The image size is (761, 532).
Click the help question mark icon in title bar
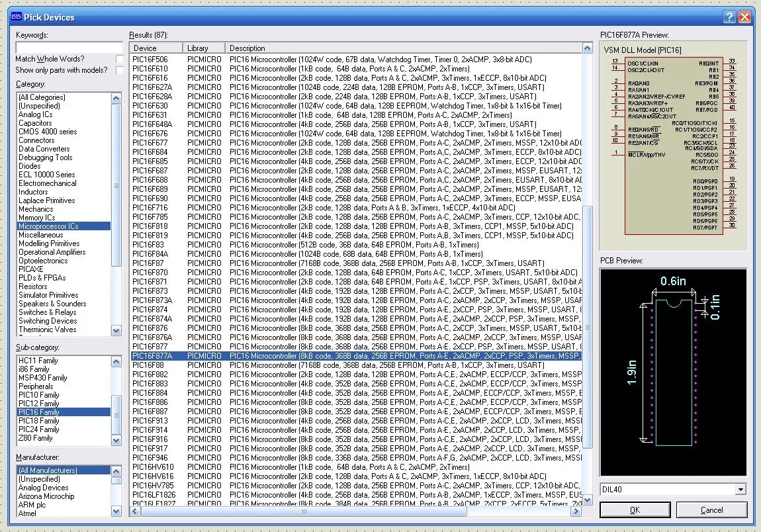point(729,17)
